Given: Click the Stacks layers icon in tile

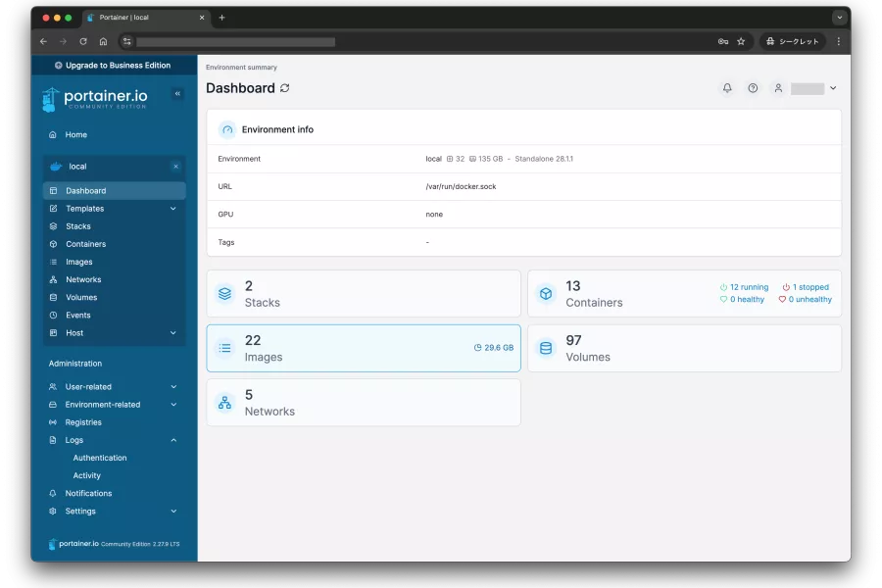Looking at the screenshot, I should [224, 294].
